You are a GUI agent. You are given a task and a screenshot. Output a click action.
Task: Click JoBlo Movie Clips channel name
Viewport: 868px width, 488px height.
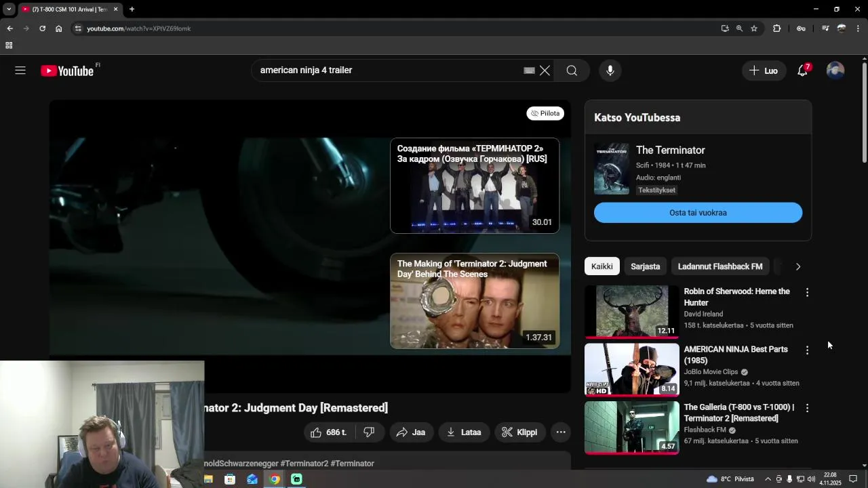(x=711, y=372)
